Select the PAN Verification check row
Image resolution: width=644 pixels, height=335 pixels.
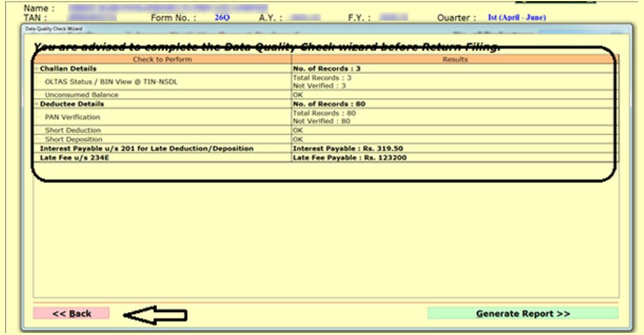(327, 117)
